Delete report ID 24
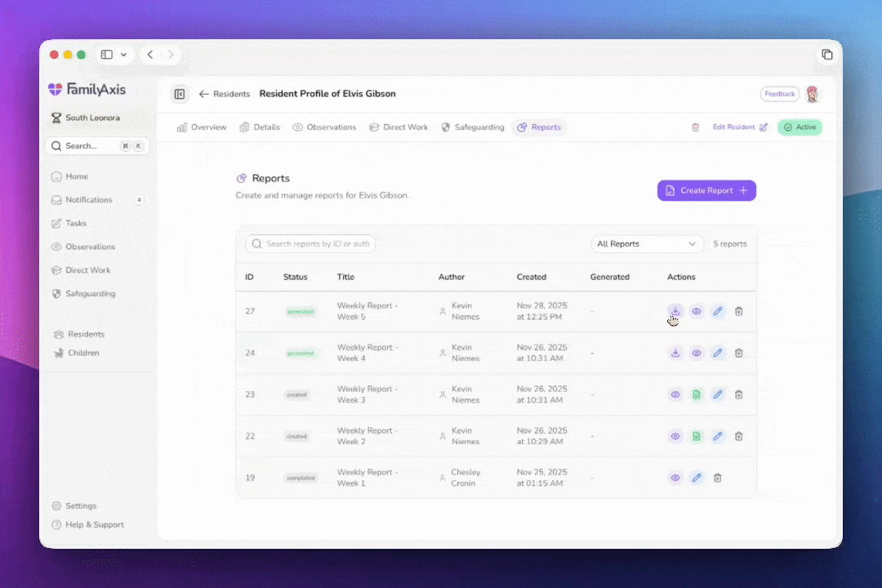This screenshot has height=588, width=882. [x=739, y=353]
